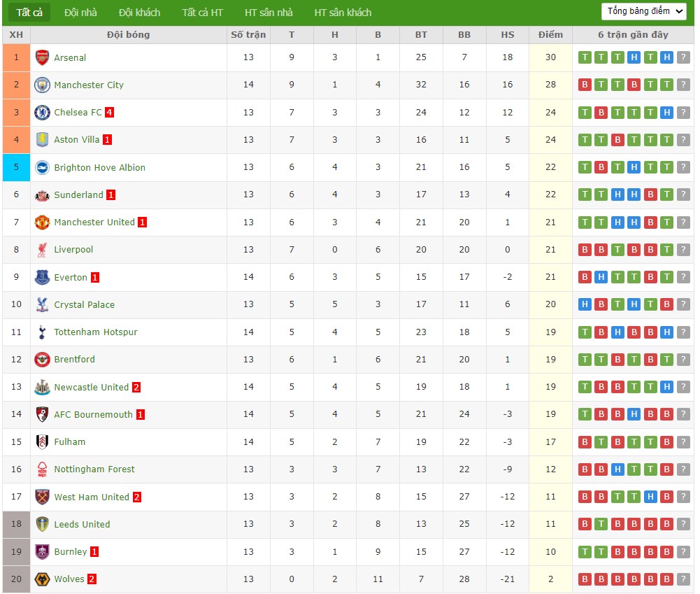Click the Liverpool club crest icon
The width and height of the screenshot is (700, 594).
42,250
